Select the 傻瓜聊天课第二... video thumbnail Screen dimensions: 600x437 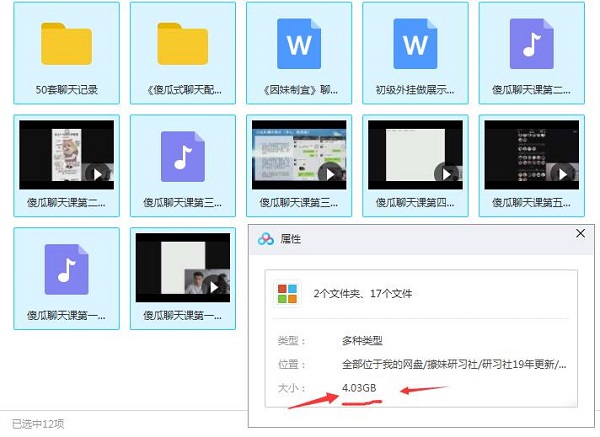tap(66, 155)
